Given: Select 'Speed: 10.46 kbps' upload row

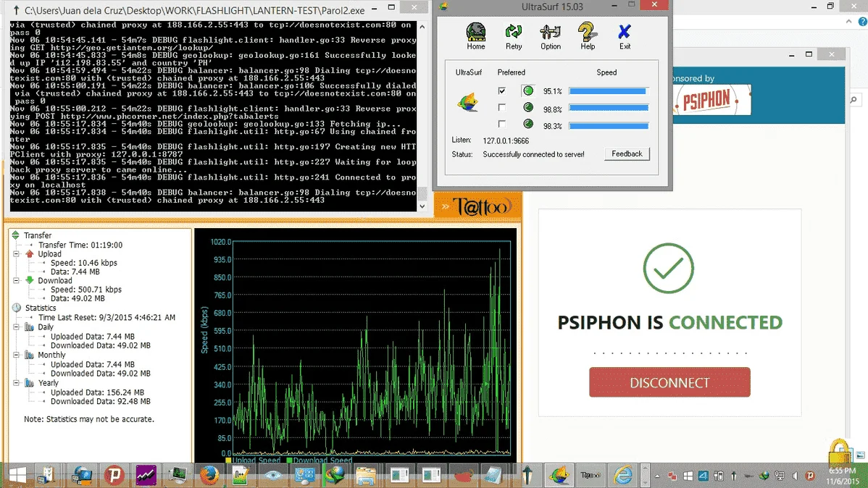Looking at the screenshot, I should click(x=84, y=263).
